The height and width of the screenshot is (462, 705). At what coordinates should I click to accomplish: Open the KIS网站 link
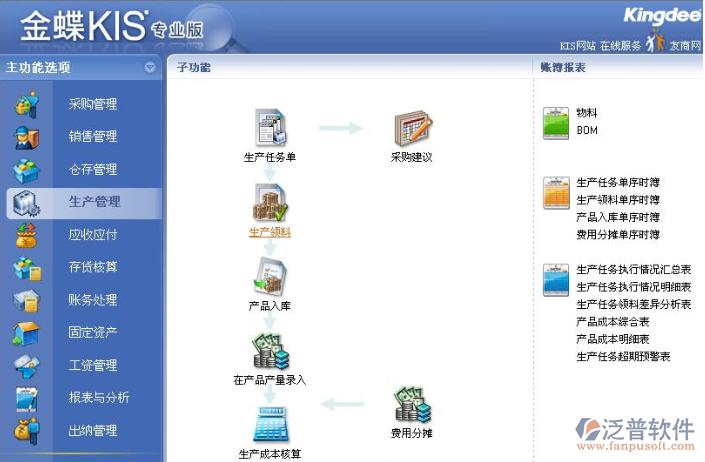pyautogui.click(x=577, y=46)
